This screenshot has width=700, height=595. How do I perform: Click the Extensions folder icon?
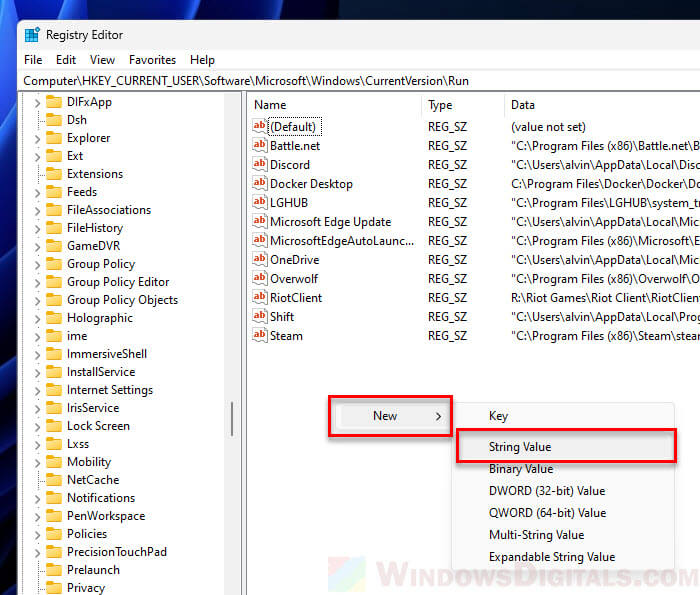54,174
